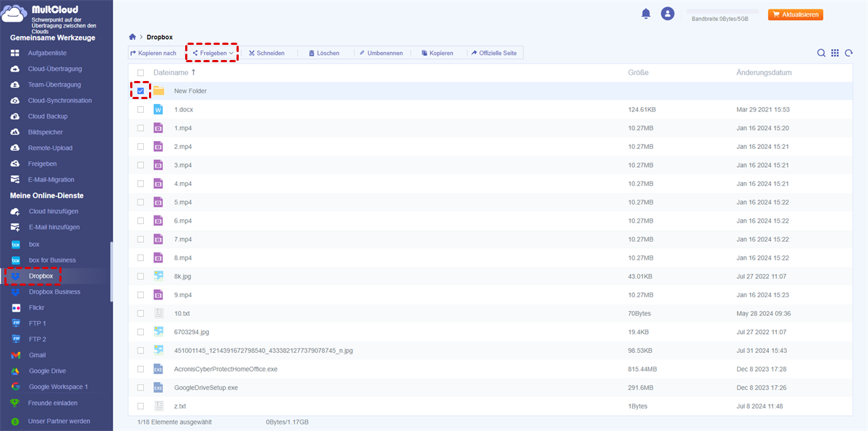Screen dimensions: 868x431
Task: Open Remote-Upload tool
Action: (50, 148)
